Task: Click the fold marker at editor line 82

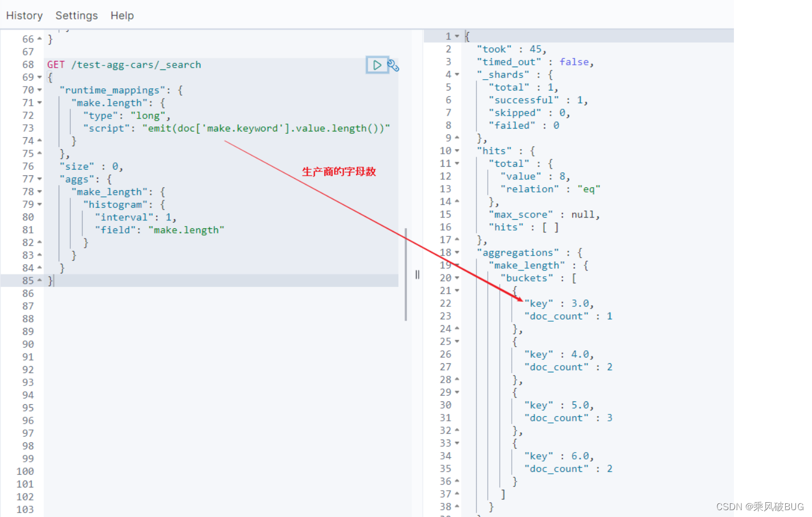Action: (39, 243)
